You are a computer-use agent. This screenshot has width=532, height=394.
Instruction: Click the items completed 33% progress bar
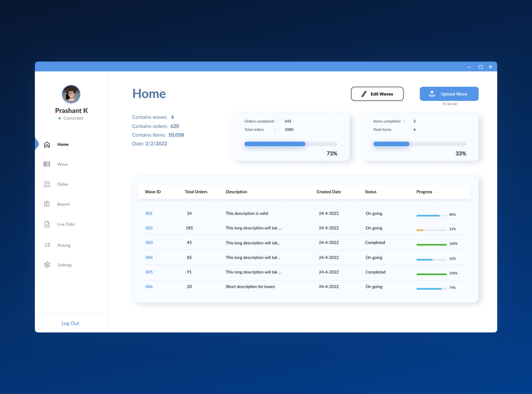pyautogui.click(x=420, y=144)
